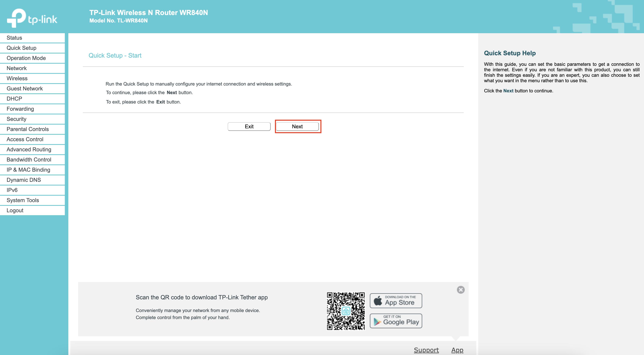Click the Quick Setup - Start heading
Image resolution: width=644 pixels, height=355 pixels.
click(x=115, y=55)
